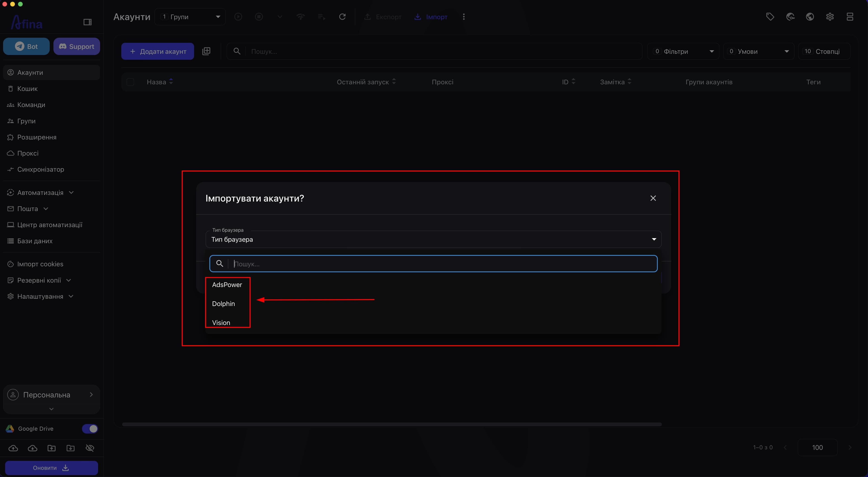Screen dimensions: 868x477
Task: Click the bulk add accounts icon
Action: (206, 51)
